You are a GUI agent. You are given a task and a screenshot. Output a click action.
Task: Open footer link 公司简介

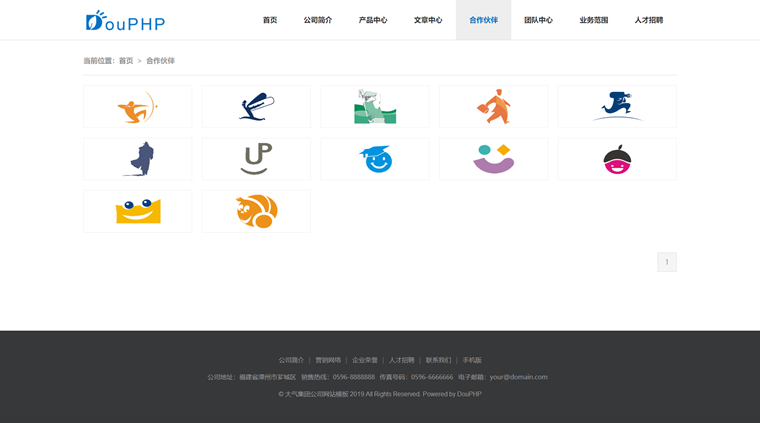tap(291, 360)
